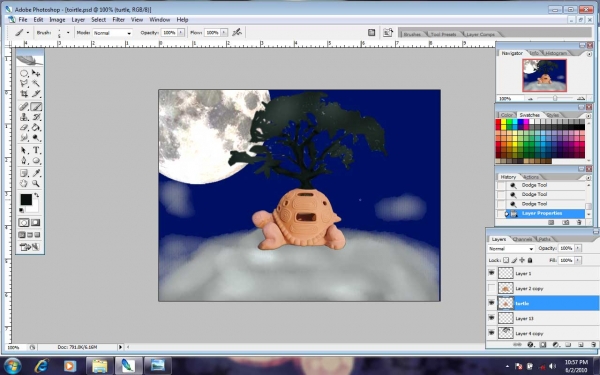Select the Clone Stamp tool
600x375 pixels.
coord(24,117)
